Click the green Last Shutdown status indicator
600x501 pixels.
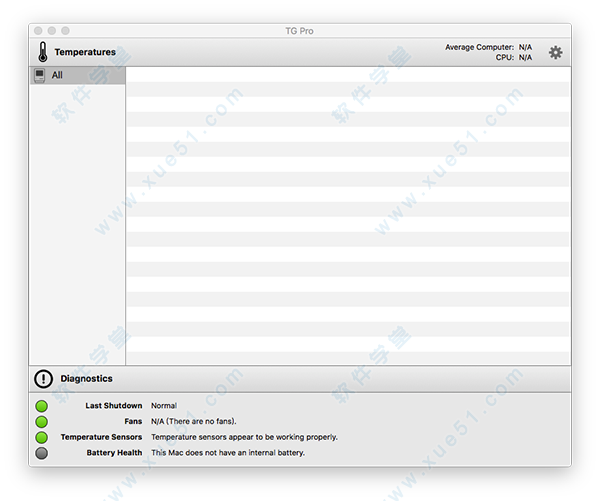tap(41, 406)
